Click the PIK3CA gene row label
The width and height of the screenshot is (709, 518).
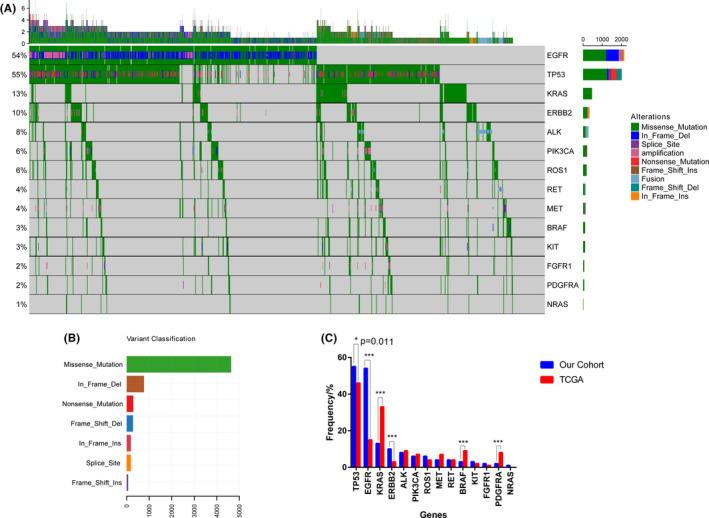tap(560, 151)
